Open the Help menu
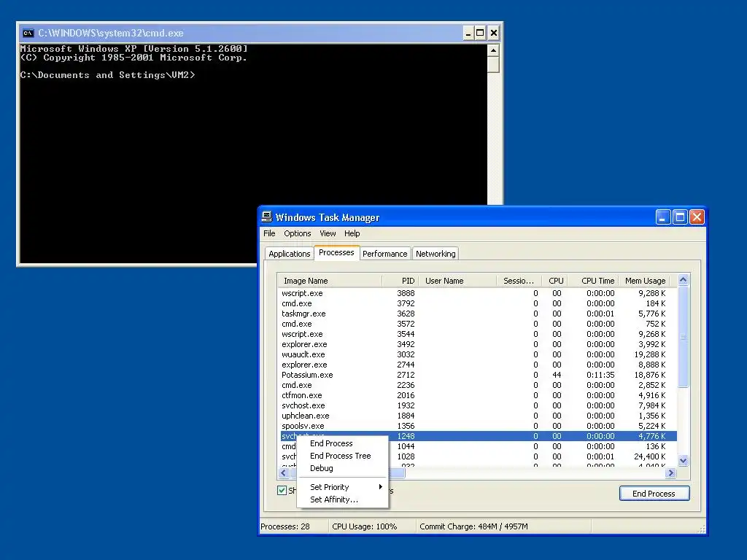This screenshot has width=747, height=560. (352, 233)
